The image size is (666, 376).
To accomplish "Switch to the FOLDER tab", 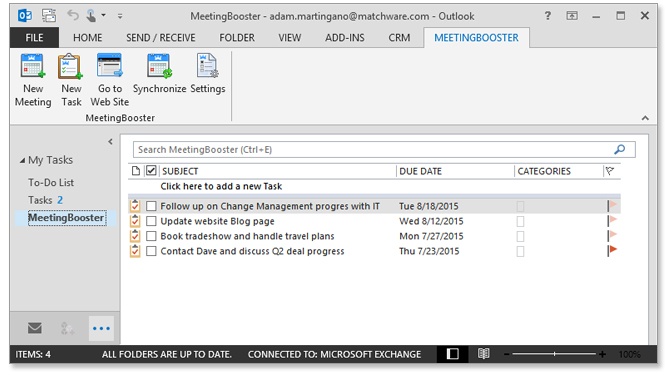I will 237,38.
